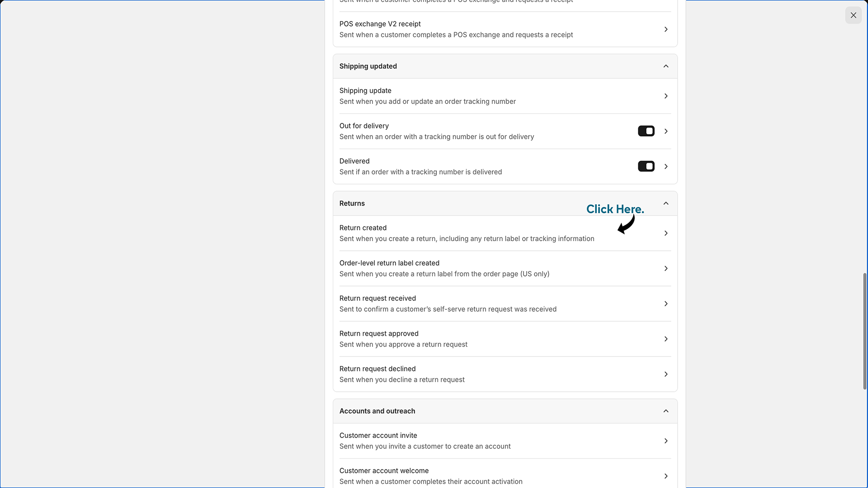Open the Return request received notification

[x=505, y=304]
